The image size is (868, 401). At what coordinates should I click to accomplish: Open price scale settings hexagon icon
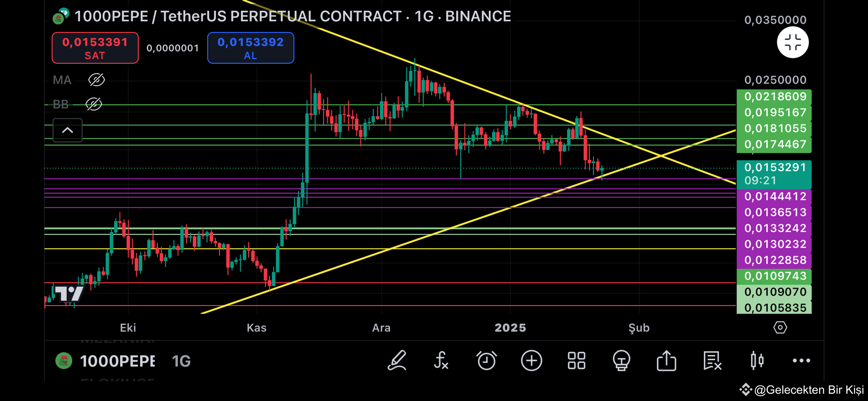pyautogui.click(x=780, y=328)
